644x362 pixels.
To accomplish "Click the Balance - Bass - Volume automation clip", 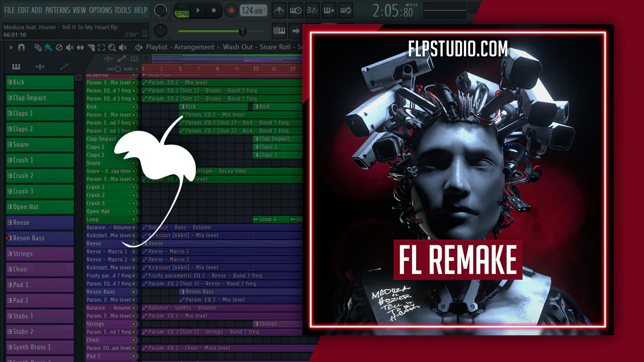I will (221, 227).
